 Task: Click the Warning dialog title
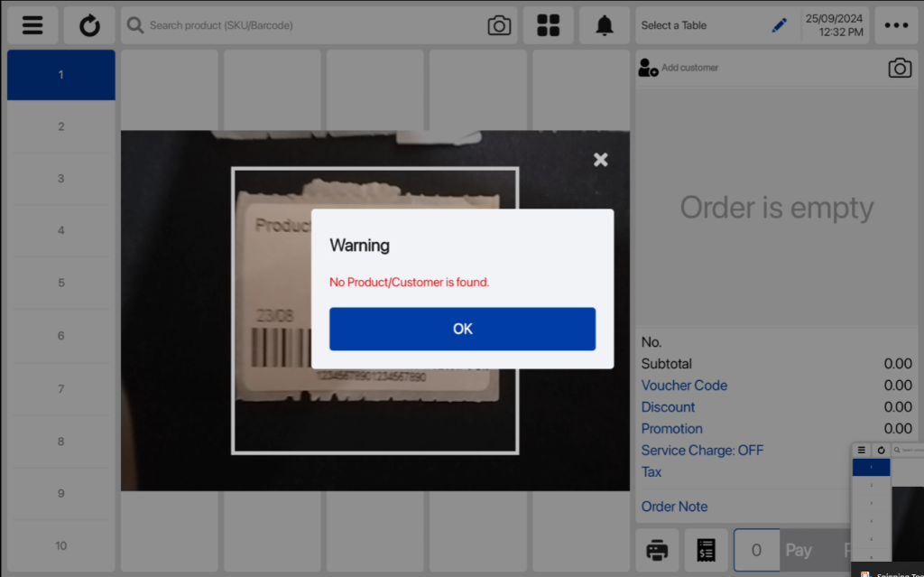pyautogui.click(x=359, y=245)
